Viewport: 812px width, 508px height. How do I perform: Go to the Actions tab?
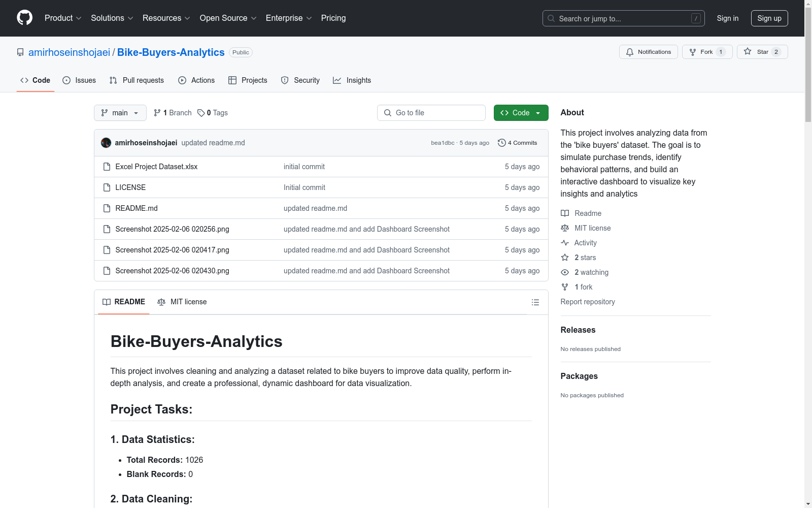click(x=196, y=80)
